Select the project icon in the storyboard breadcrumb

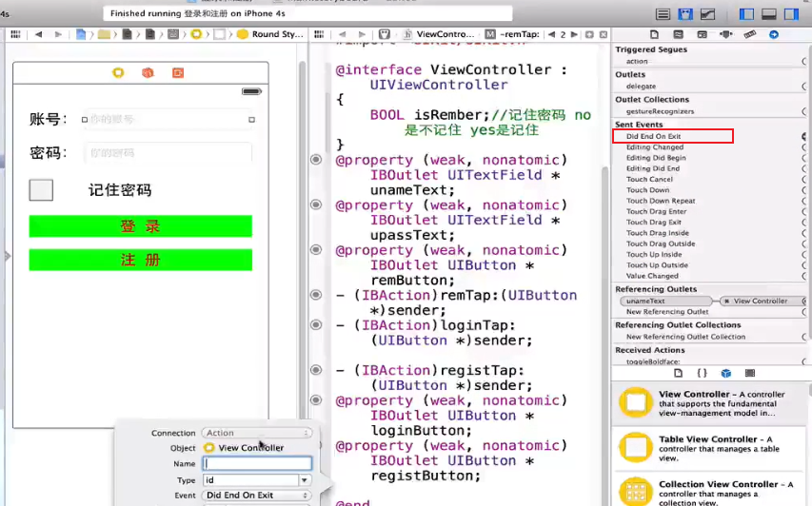click(x=81, y=34)
